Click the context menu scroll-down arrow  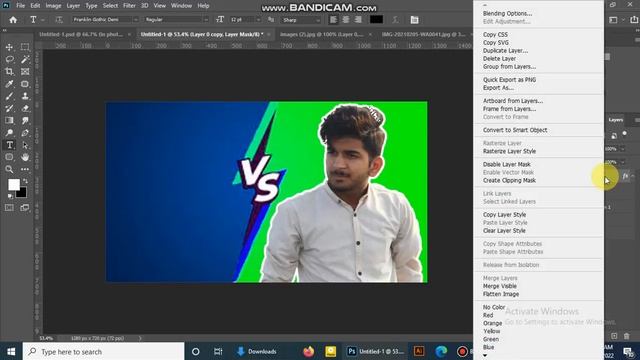485,356
